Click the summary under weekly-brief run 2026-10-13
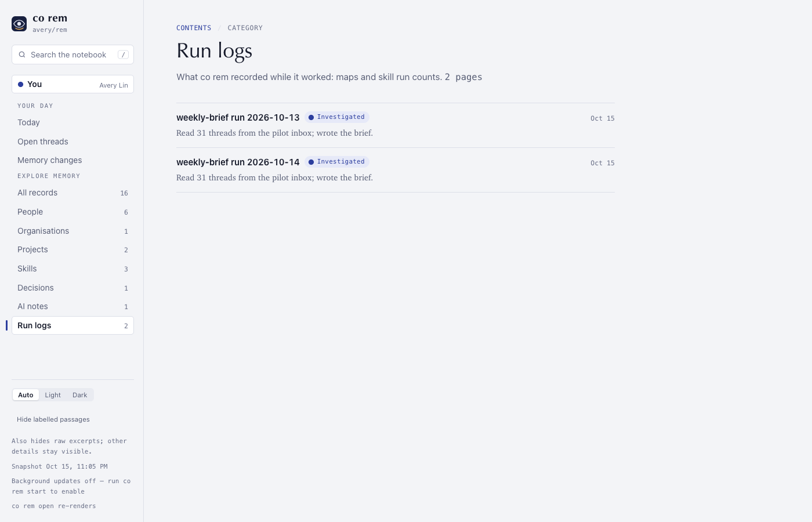The height and width of the screenshot is (522, 812). click(x=274, y=133)
